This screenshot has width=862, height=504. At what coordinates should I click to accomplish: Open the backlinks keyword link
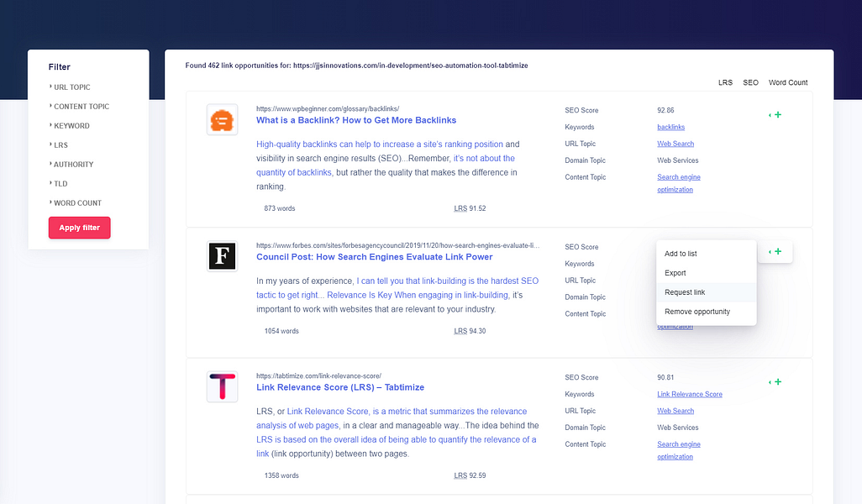click(670, 127)
